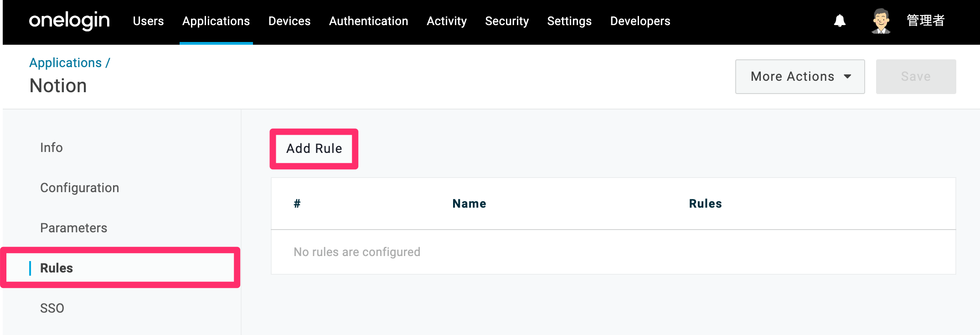Go back via Applications breadcrumb link
980x335 pixels.
pos(66,63)
